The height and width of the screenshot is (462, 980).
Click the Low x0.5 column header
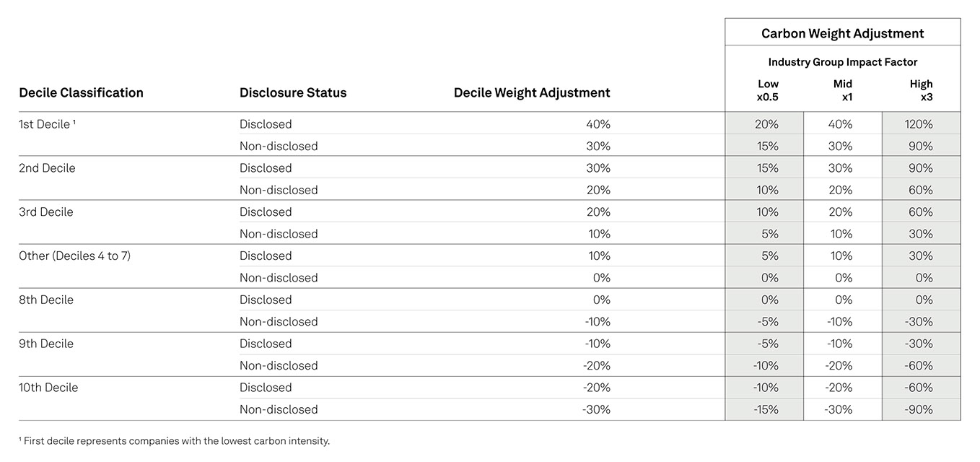point(768,90)
